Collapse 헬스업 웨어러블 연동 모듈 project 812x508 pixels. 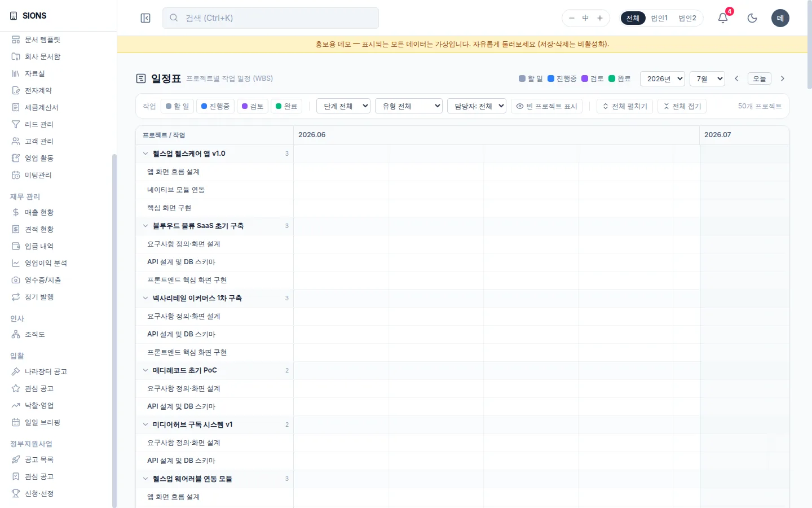(145, 479)
